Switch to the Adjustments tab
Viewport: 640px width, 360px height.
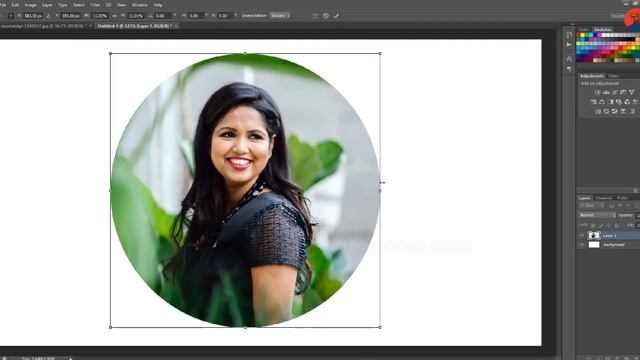[591, 76]
